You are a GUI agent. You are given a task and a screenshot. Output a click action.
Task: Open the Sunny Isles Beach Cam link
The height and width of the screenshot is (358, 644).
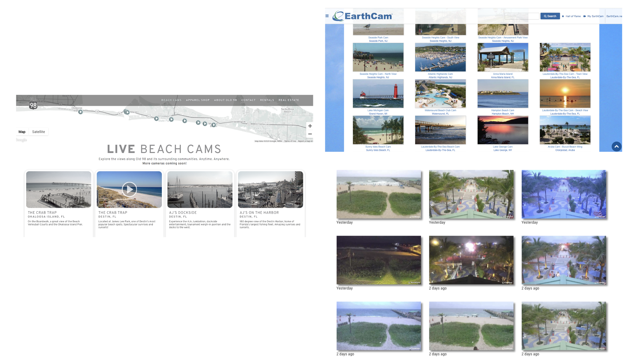pos(378,147)
